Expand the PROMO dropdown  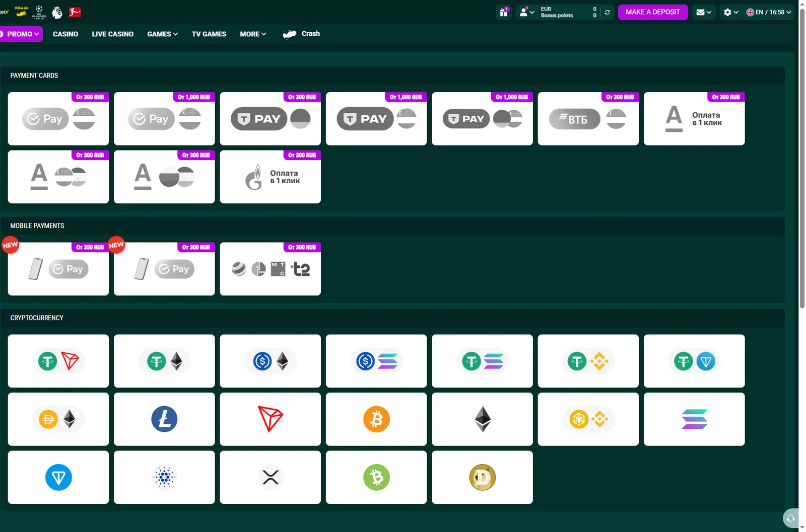pos(21,34)
